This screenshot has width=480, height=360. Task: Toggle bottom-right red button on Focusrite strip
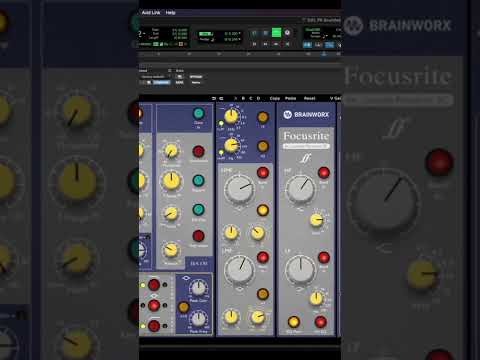(320, 322)
